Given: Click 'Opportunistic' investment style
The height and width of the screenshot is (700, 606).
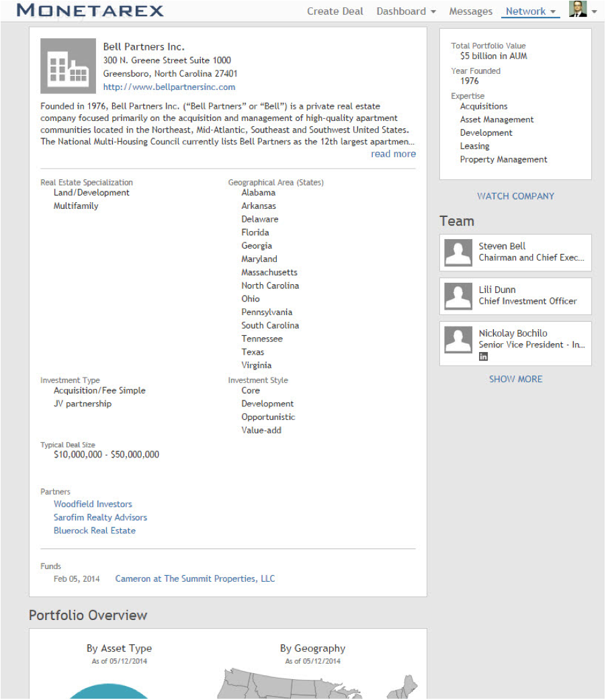Looking at the screenshot, I should pyautogui.click(x=268, y=417).
